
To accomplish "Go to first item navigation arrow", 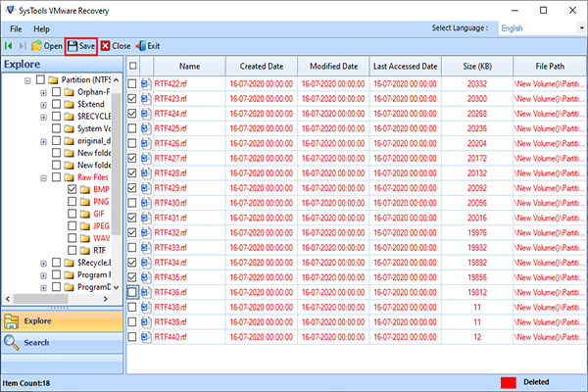I will tap(10, 46).
